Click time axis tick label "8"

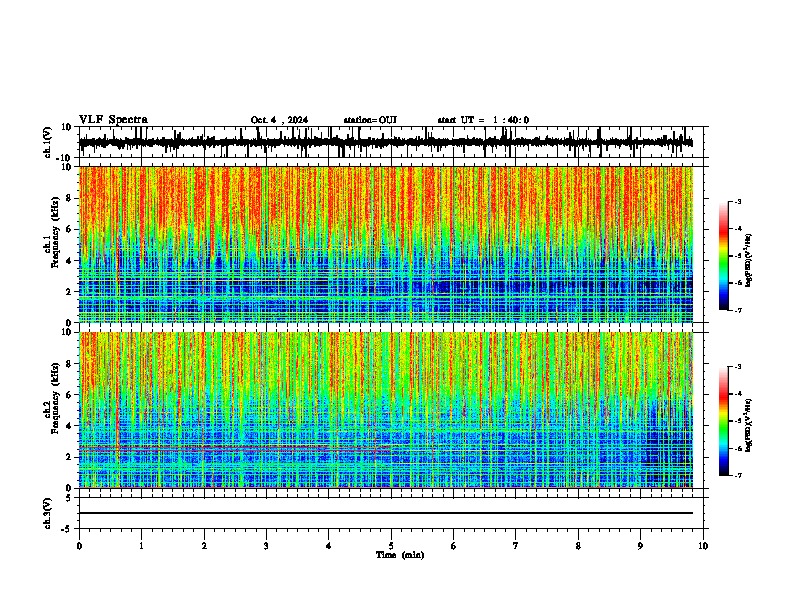[x=578, y=546]
